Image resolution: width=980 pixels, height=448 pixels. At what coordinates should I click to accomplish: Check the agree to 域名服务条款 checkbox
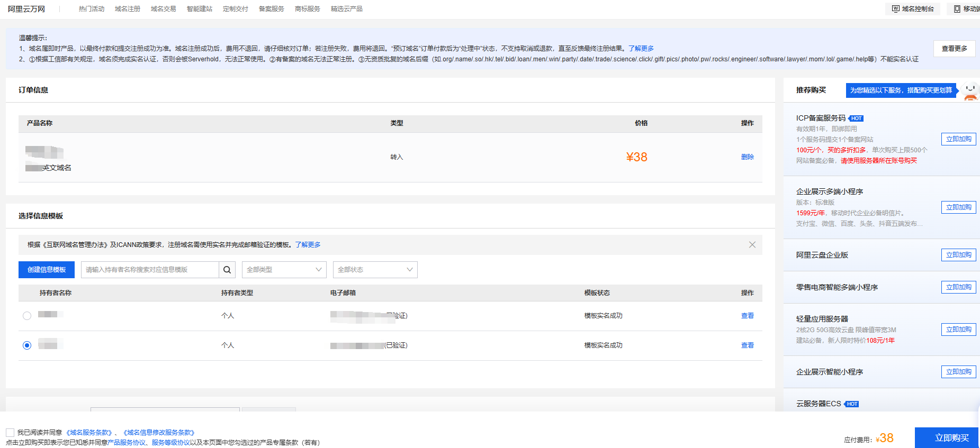pos(10,433)
